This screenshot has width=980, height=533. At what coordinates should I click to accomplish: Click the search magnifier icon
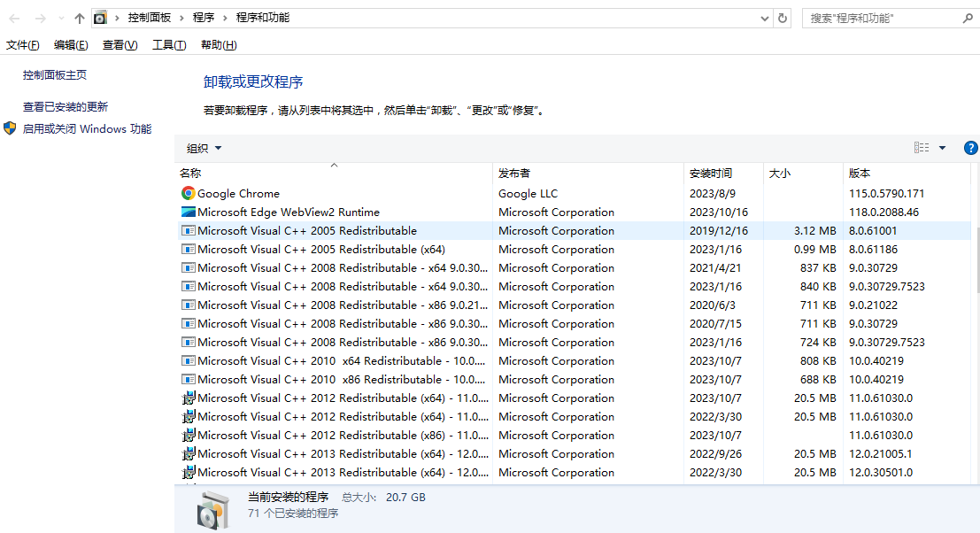968,18
